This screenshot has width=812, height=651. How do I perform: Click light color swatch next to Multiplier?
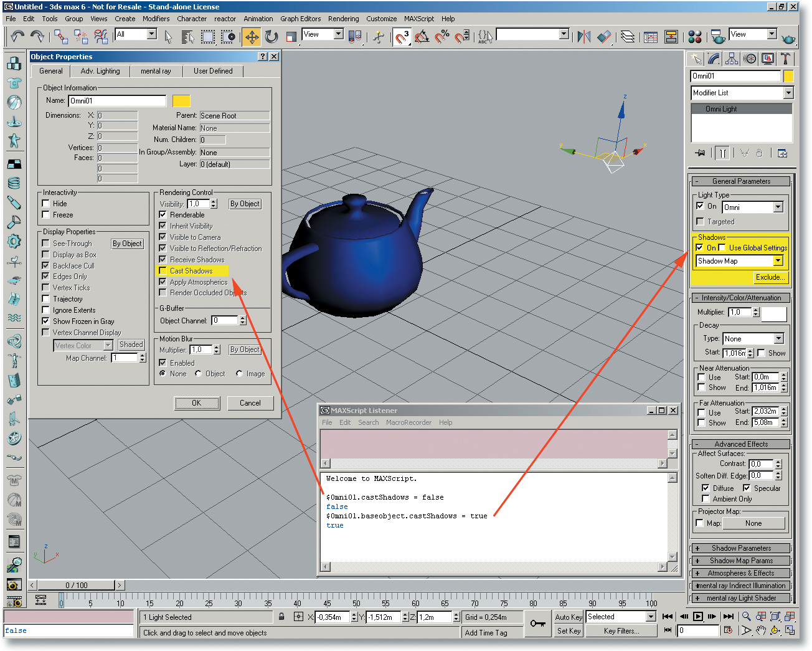pos(774,313)
